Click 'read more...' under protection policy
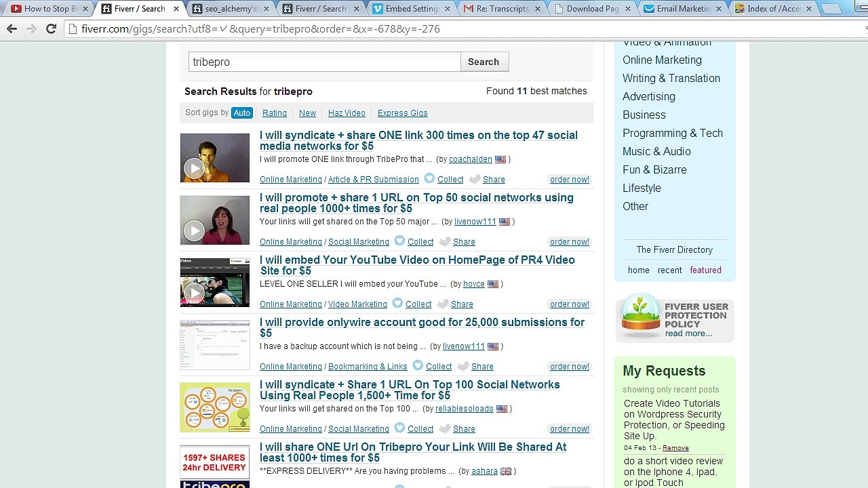Screen dimensions: 868x488 [688, 333]
